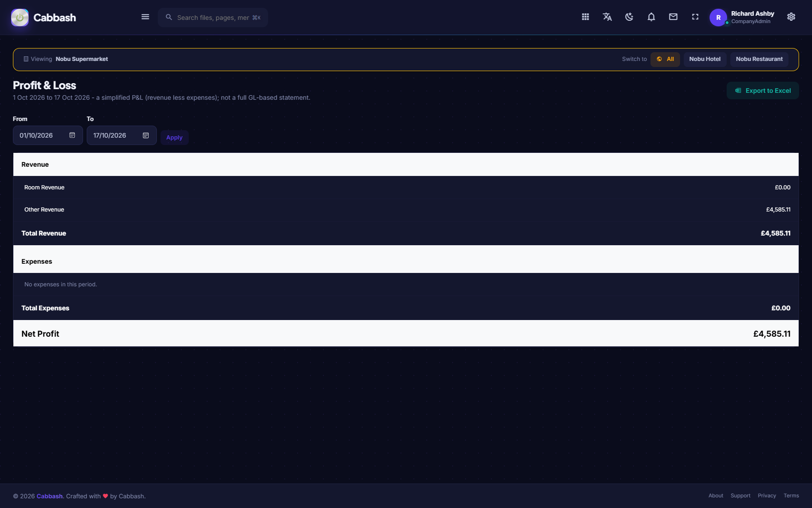
Task: Open the mail messages icon
Action: pyautogui.click(x=673, y=17)
